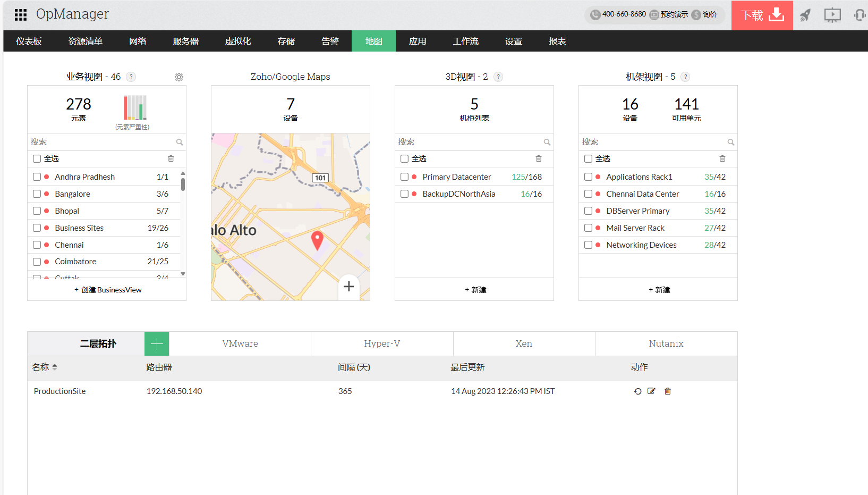
Task: Click the refresh icon for ProductionSite
Action: point(637,391)
